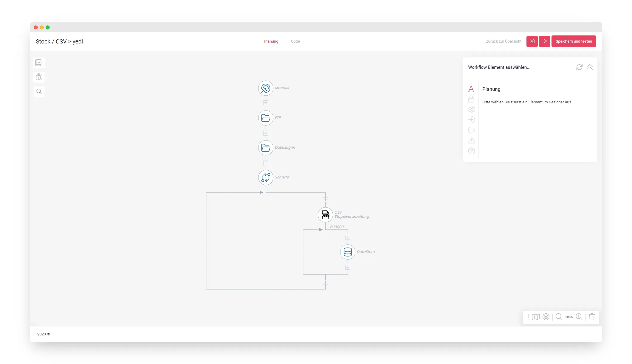Viewport: 632px width, 364px height.
Task: Open the documentation book icon in left sidebar
Action: click(39, 63)
